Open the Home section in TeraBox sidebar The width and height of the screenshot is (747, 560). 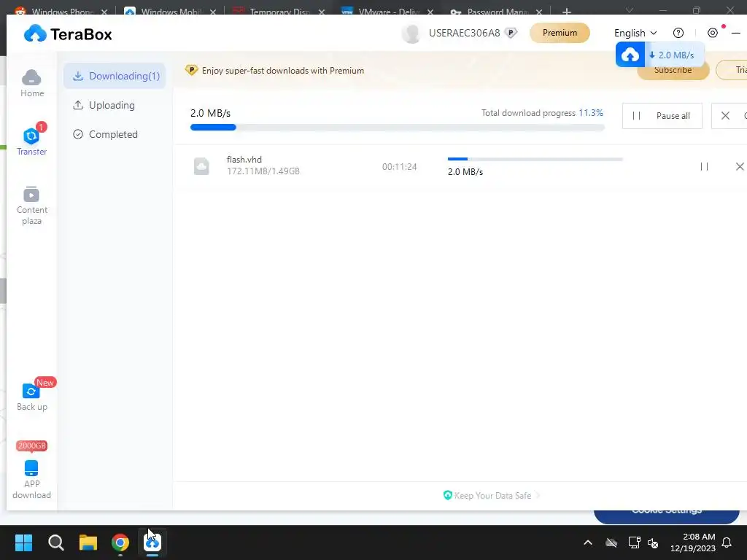tap(32, 83)
